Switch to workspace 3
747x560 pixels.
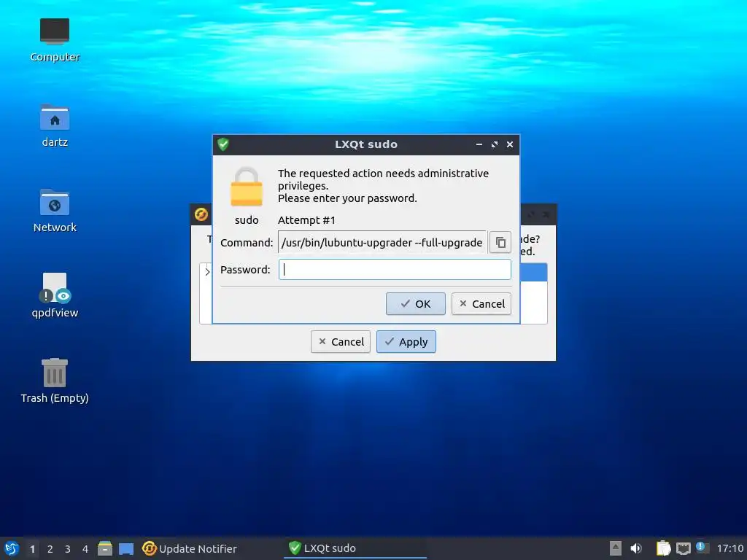68,549
